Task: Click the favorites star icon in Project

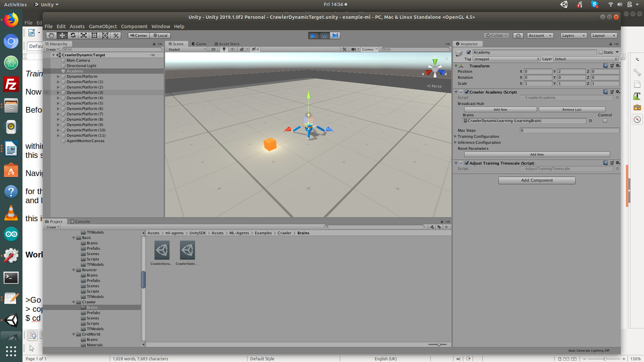Action: [x=446, y=227]
